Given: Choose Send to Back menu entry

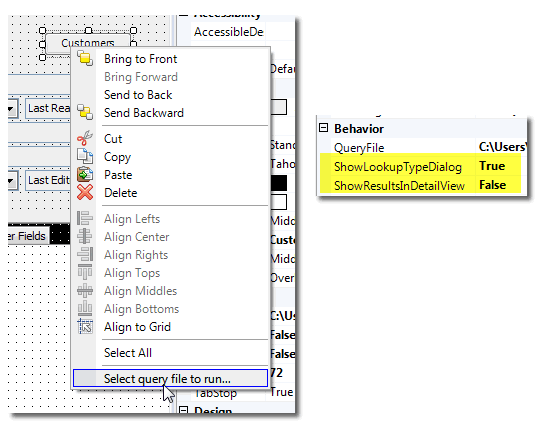Looking at the screenshot, I should (x=138, y=95).
